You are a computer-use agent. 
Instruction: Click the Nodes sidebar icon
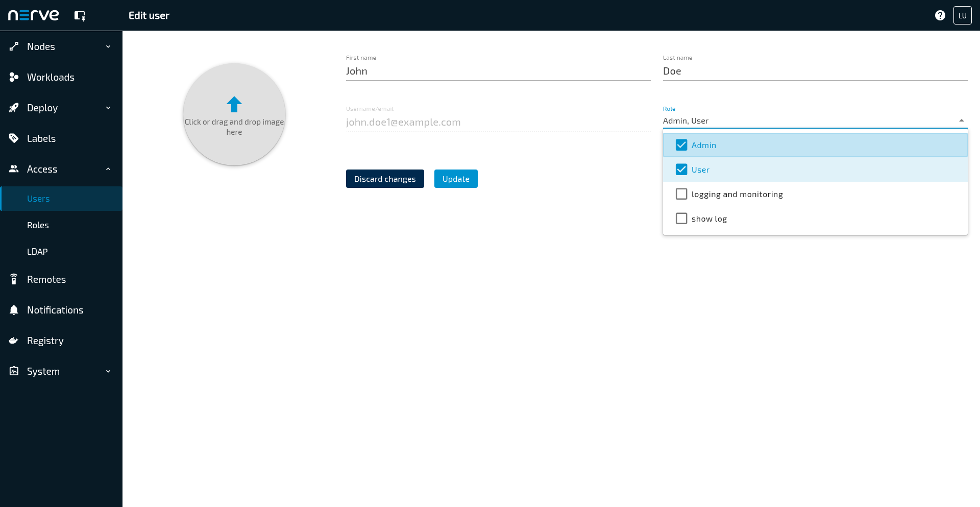point(14,46)
